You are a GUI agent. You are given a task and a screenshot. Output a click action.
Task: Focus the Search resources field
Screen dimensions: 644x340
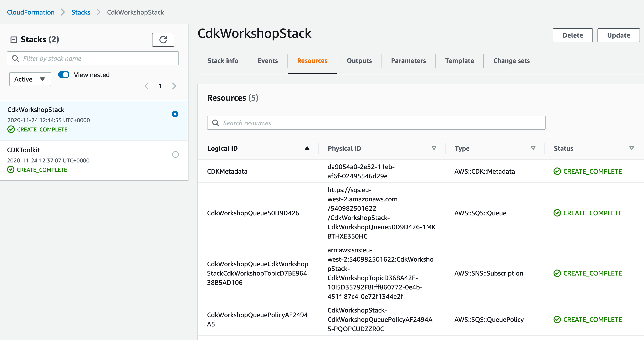pyautogui.click(x=376, y=123)
